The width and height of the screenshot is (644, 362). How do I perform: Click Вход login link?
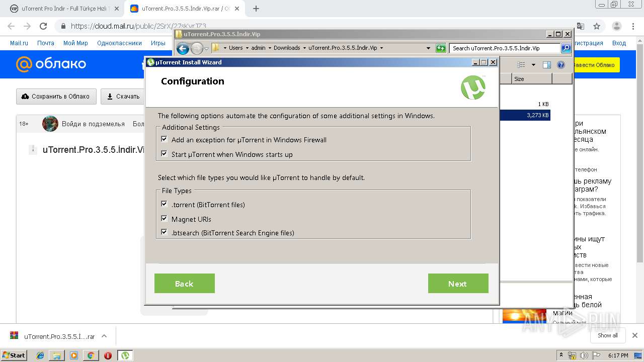(x=619, y=43)
